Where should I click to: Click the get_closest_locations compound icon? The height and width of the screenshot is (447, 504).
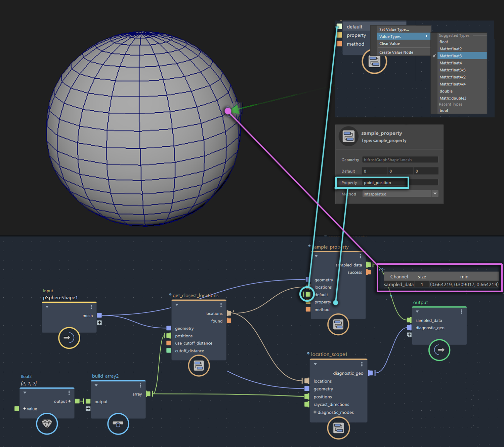pos(199,366)
